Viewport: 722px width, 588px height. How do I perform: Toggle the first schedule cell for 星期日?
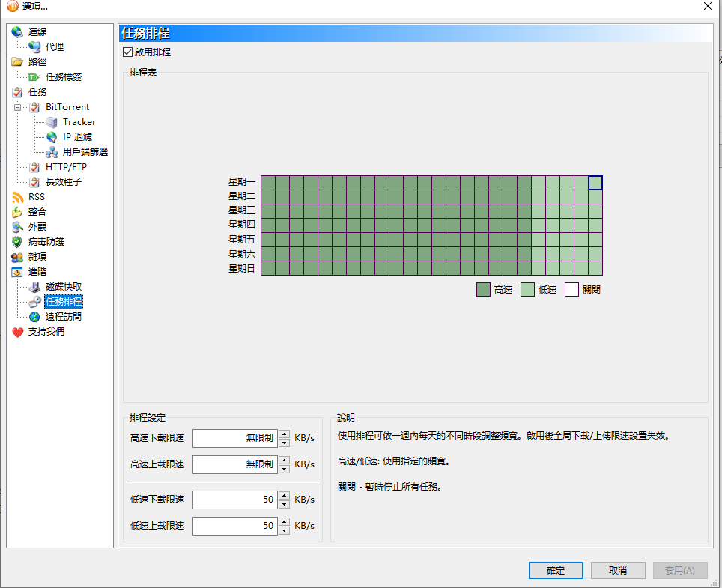coord(267,268)
